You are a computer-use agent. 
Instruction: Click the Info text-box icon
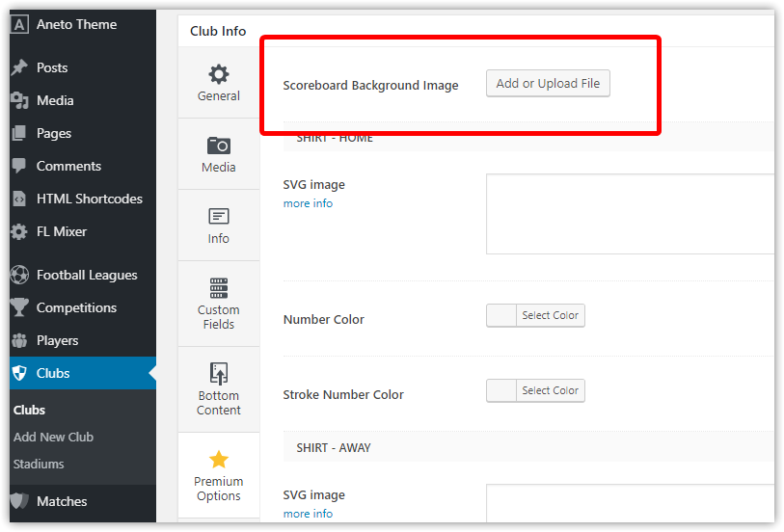[x=219, y=216]
